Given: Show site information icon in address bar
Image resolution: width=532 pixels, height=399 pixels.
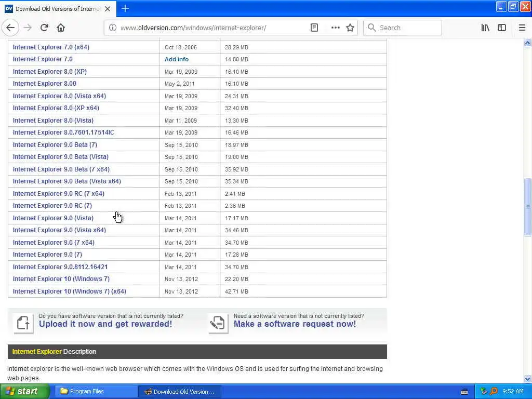Looking at the screenshot, I should [x=112, y=28].
